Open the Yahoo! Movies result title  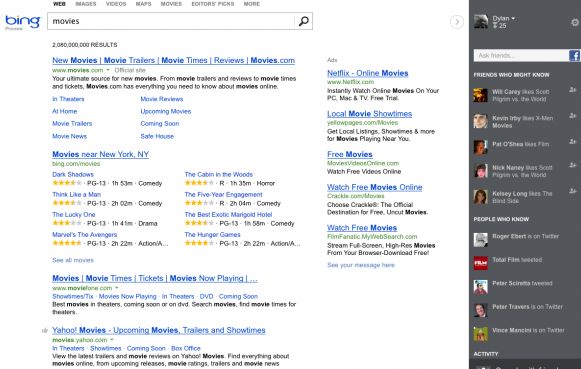point(159,330)
